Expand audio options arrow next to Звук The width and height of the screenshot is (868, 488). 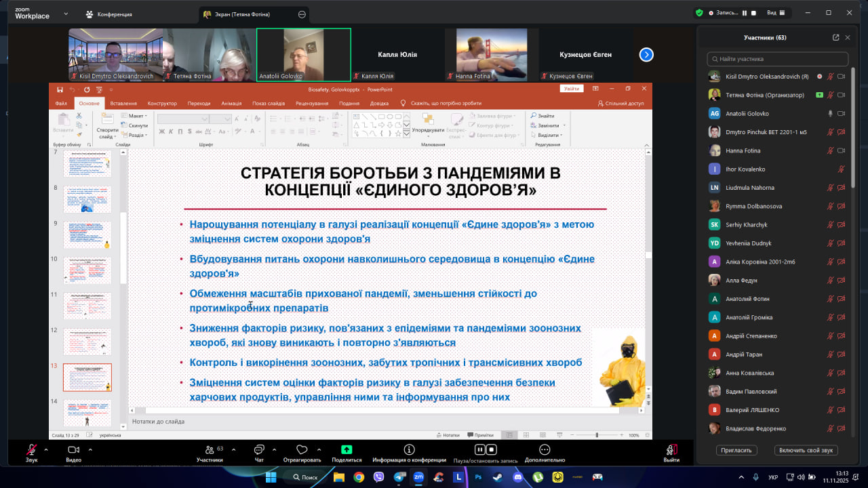click(46, 449)
